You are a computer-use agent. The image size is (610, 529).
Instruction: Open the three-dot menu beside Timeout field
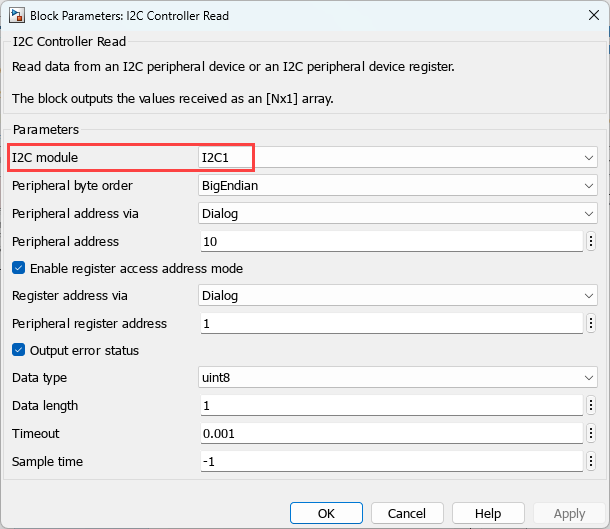click(591, 433)
